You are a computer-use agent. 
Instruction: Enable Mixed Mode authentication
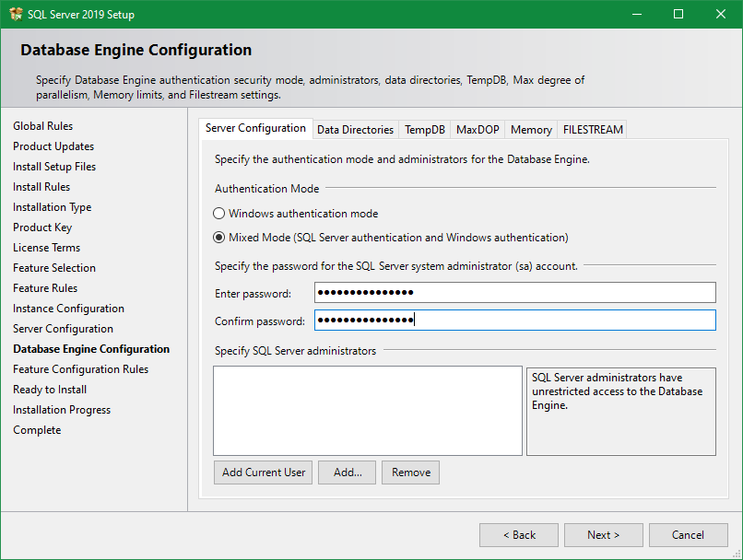click(x=218, y=235)
